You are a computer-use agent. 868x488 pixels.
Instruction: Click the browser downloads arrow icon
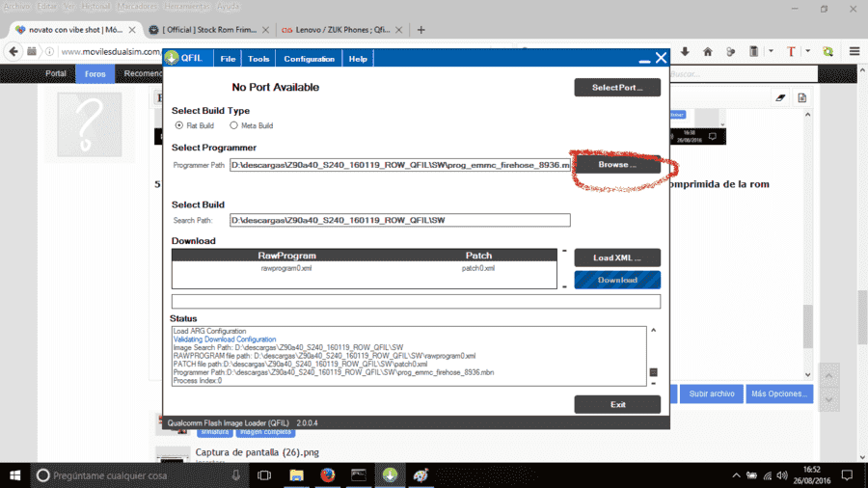685,51
